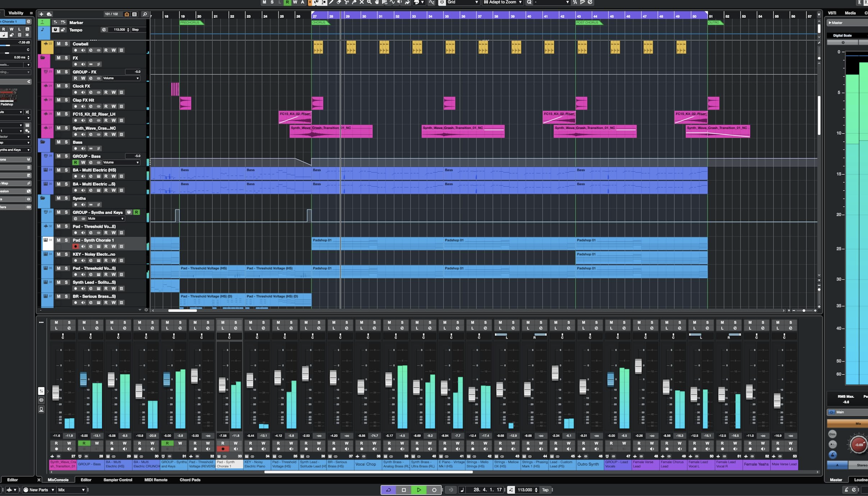Select the Erase tool in toolbar
868x496 pixels.
(x=339, y=2)
